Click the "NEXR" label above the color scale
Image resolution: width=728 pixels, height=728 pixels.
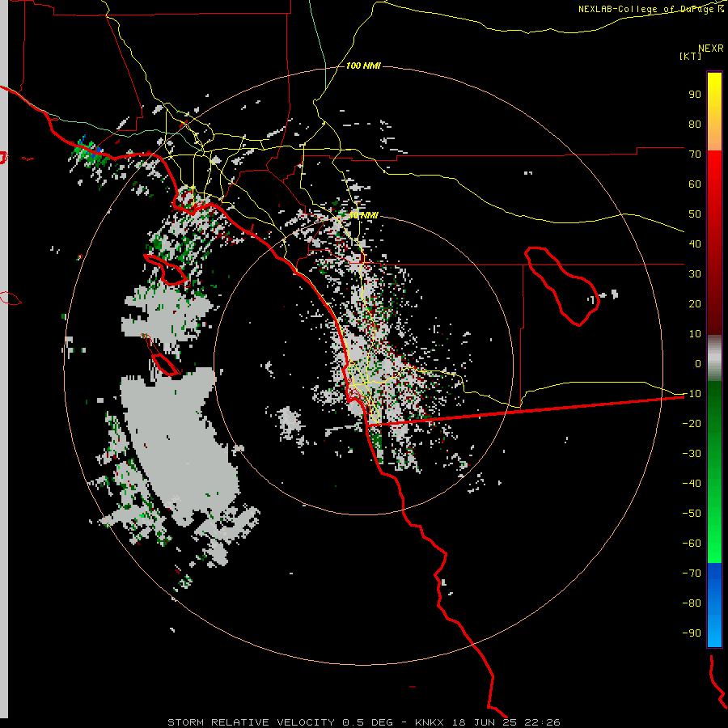(711, 49)
